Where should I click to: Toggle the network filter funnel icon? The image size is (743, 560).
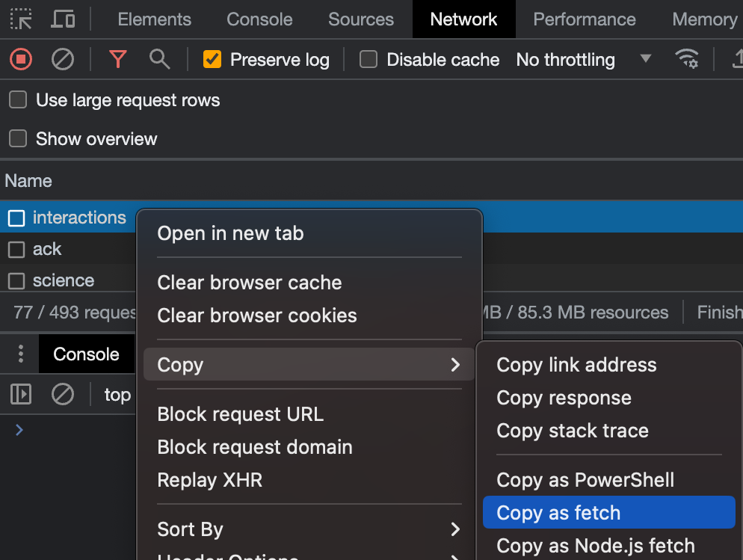[x=117, y=60]
